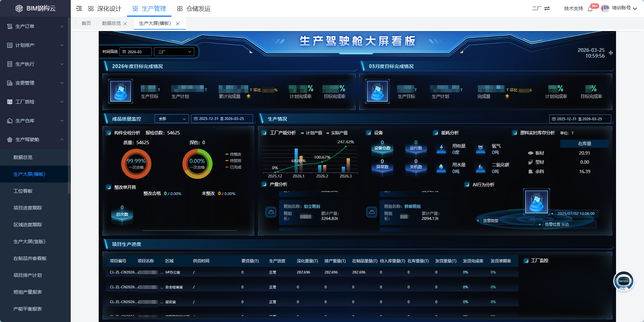
Task: Open 项目进度跟踪 in the sidebar
Action: 28,208
